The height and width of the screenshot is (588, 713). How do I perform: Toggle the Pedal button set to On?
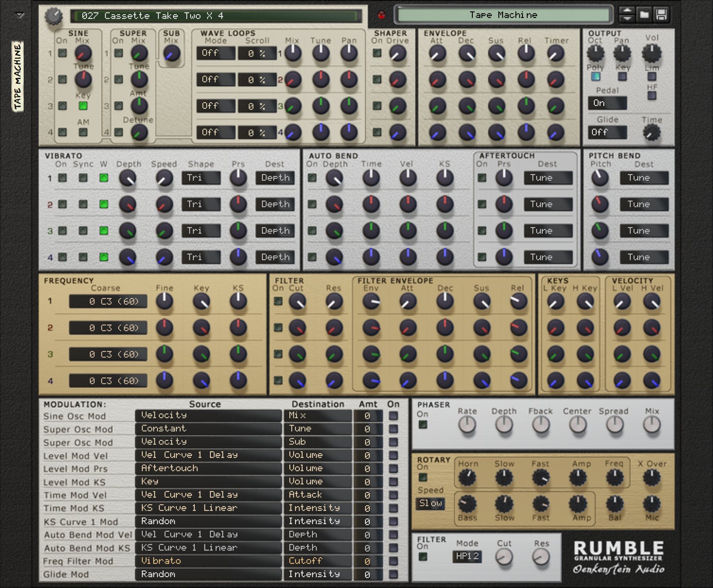pyautogui.click(x=607, y=103)
